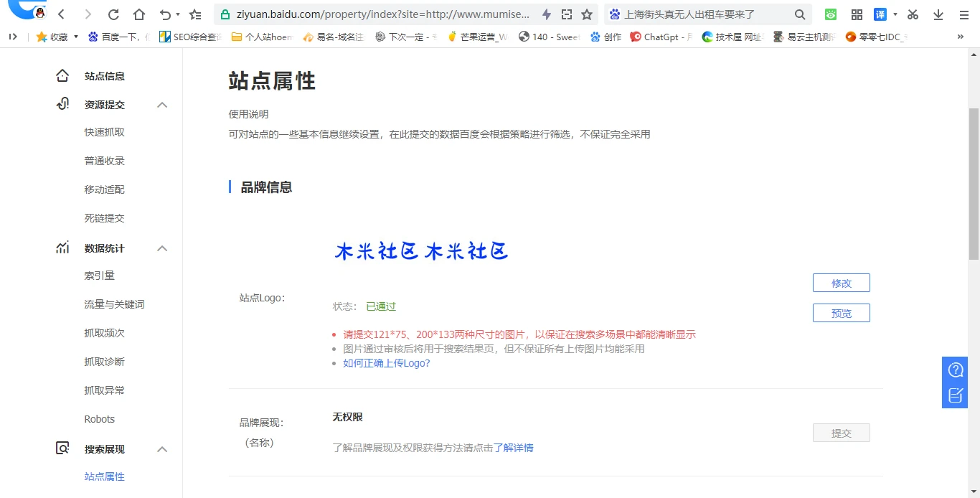
Task: Click the 预览 button
Action: (841, 313)
